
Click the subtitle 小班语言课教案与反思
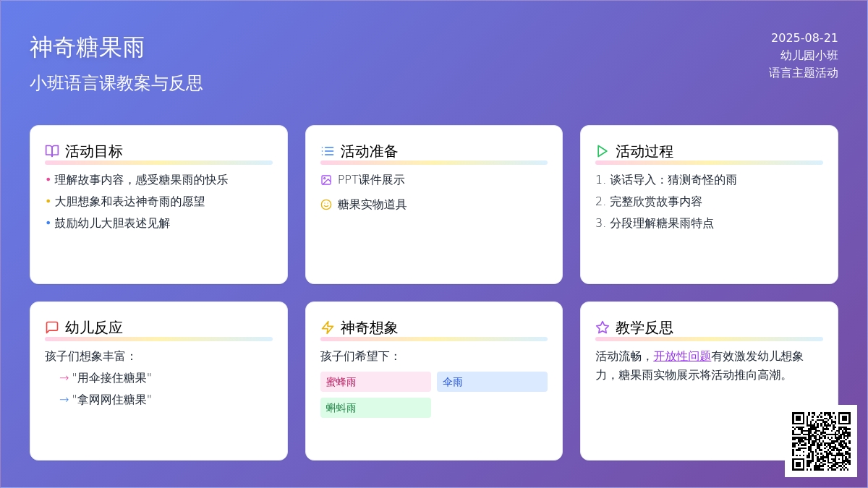pyautogui.click(x=116, y=83)
